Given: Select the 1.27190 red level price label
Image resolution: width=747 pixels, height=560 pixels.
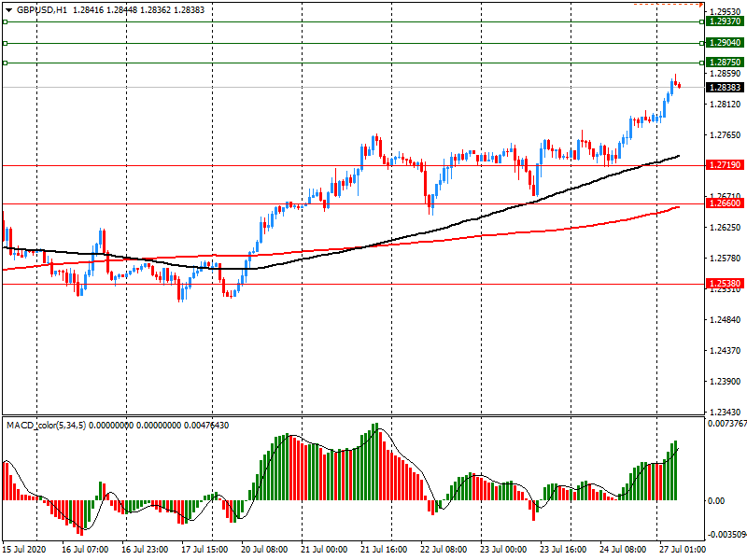Looking at the screenshot, I should (x=726, y=165).
